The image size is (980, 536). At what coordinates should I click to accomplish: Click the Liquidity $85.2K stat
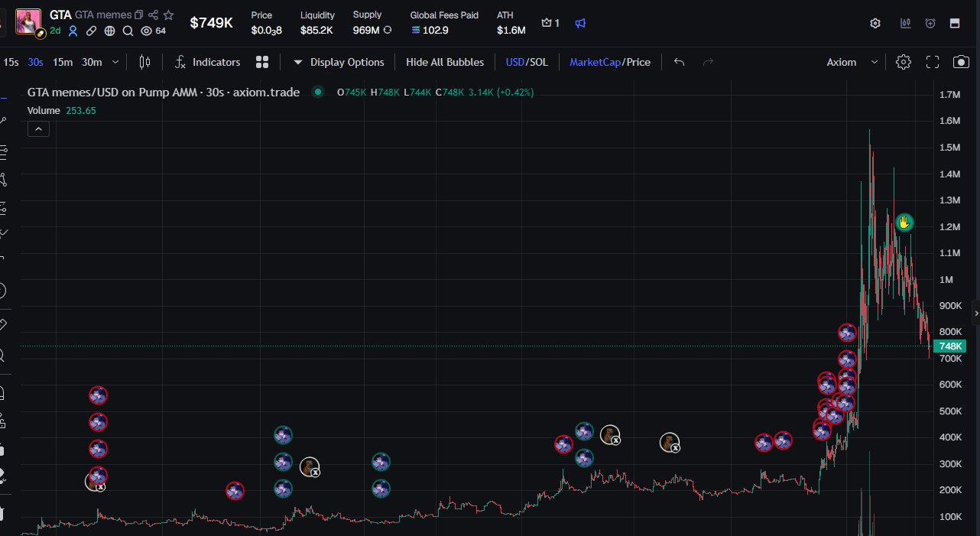[x=316, y=23]
